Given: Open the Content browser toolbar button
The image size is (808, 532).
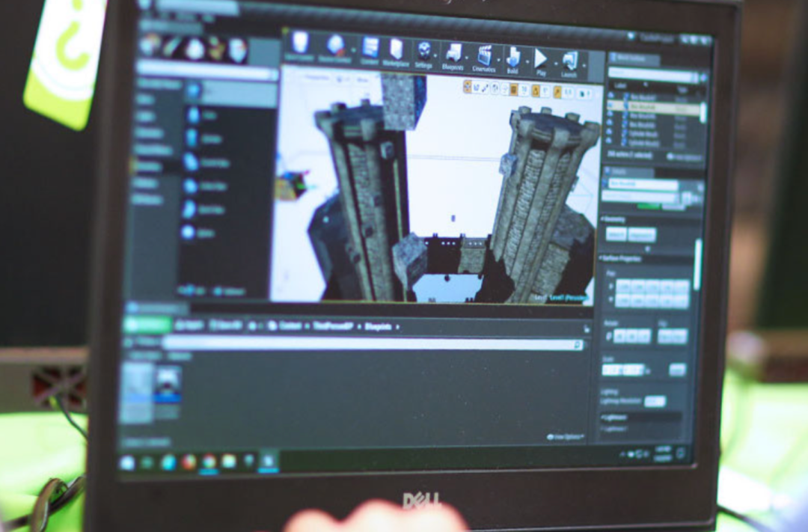Looking at the screenshot, I should (x=370, y=52).
